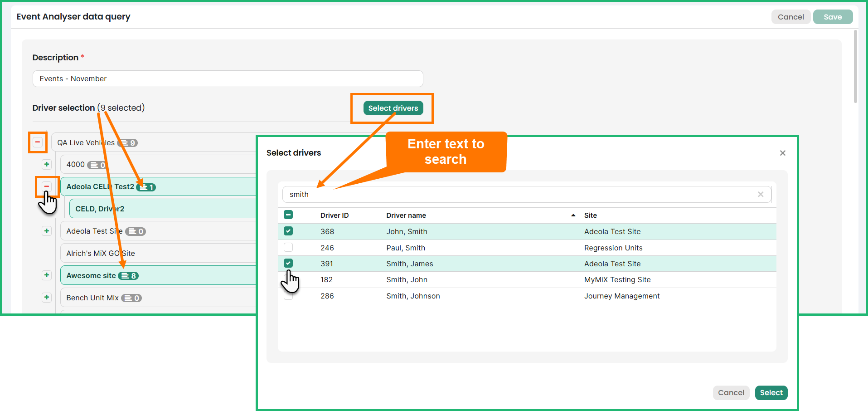Clear the smith search text
The height and width of the screenshot is (411, 868).
pos(761,195)
